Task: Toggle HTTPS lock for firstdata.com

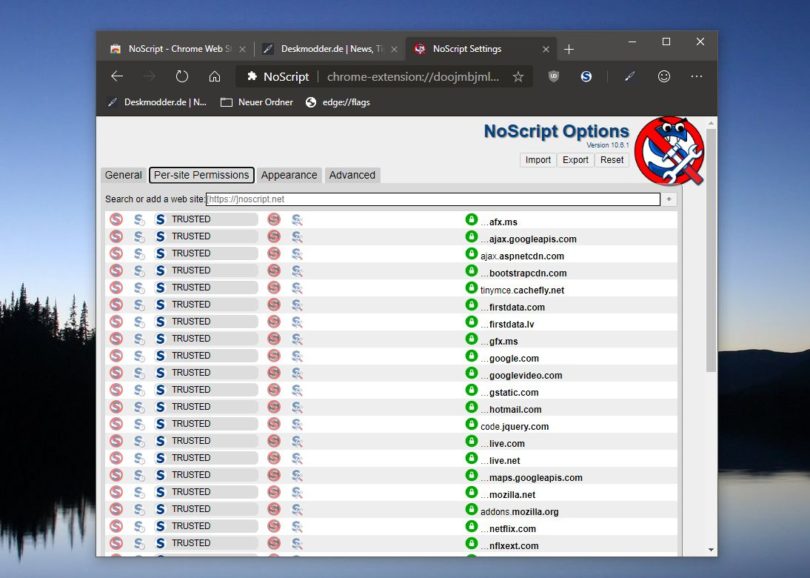Action: (x=471, y=305)
